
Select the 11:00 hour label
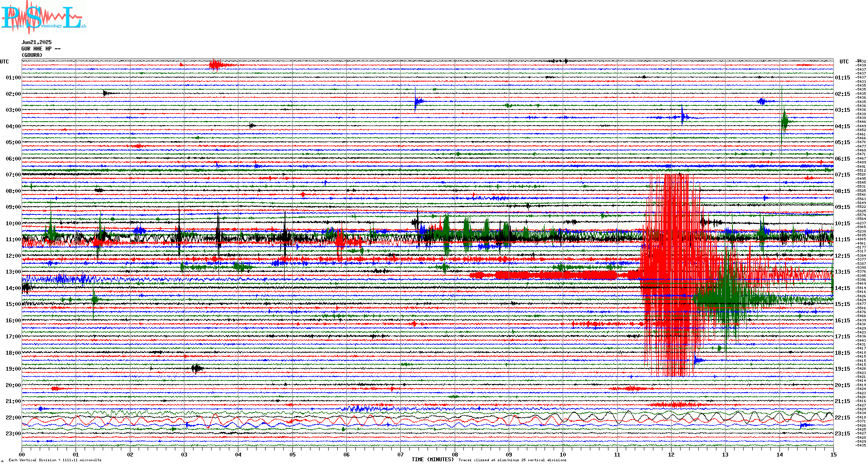pyautogui.click(x=13, y=239)
